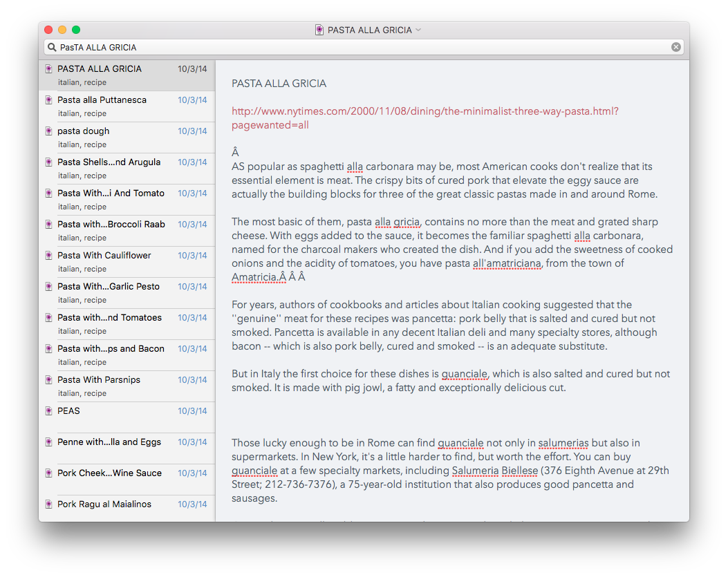This screenshot has width=728, height=577.
Task: Click the note icon beside Pasta With Cauliflower
Action: tap(49, 255)
